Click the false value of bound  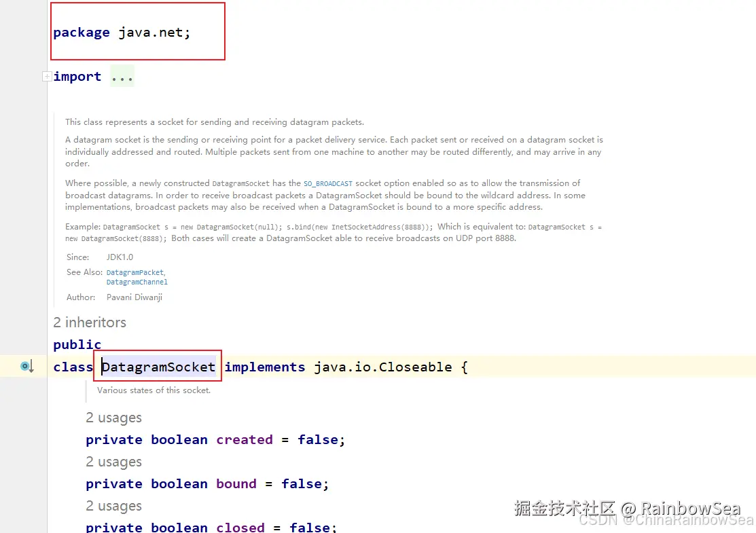coord(302,483)
